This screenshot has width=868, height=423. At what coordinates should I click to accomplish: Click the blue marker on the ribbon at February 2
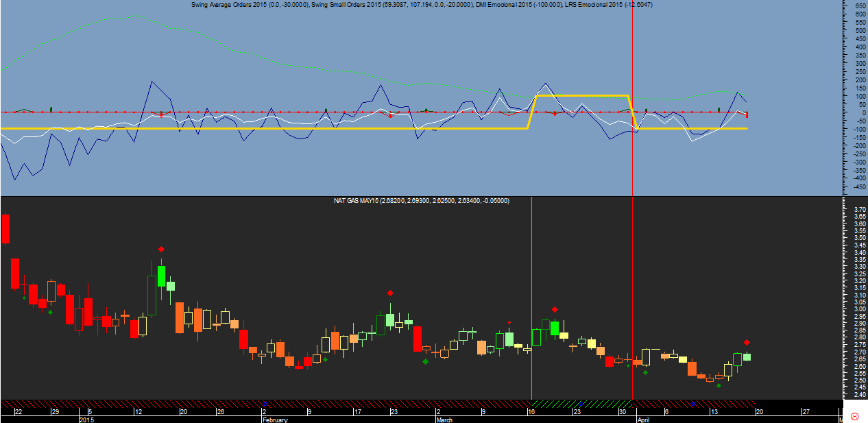click(264, 403)
